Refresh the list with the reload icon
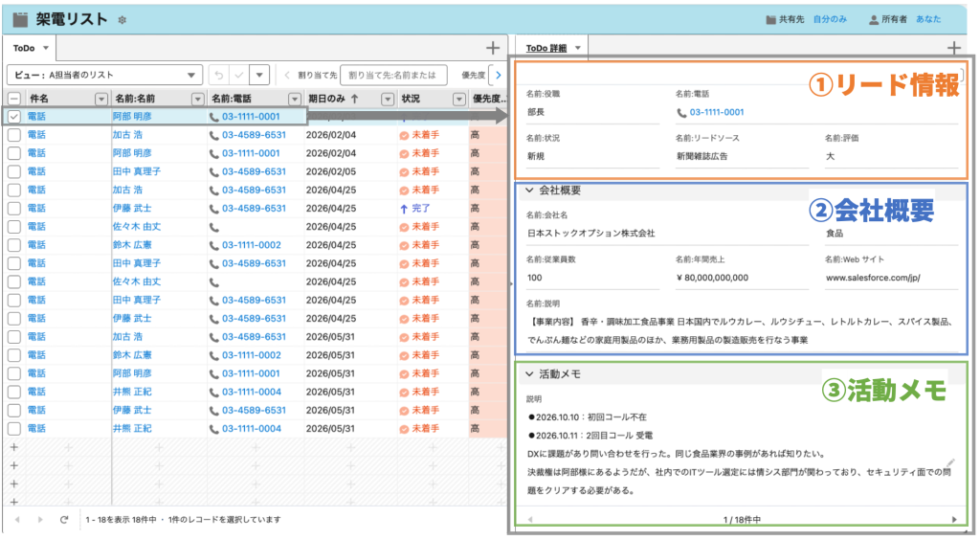 coord(64,519)
